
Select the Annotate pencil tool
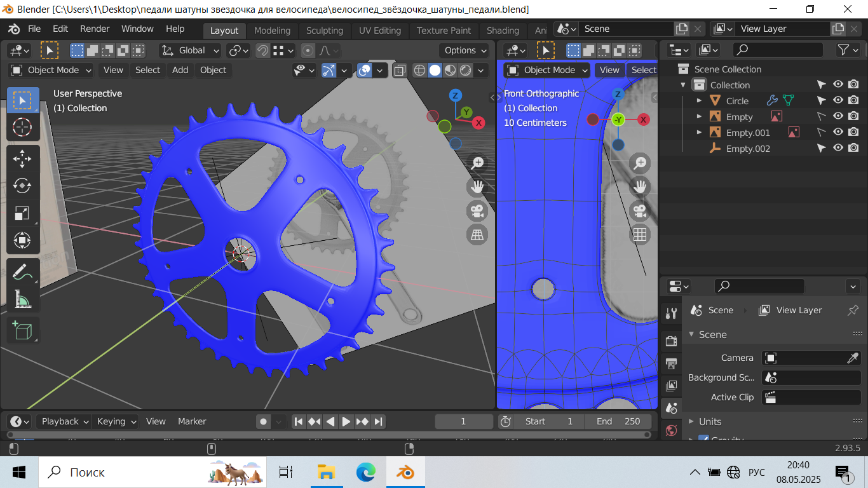coord(22,271)
